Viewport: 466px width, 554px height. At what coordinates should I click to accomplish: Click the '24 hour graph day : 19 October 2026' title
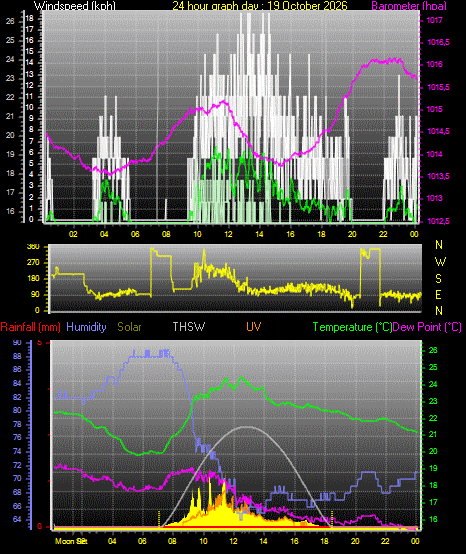pos(260,6)
